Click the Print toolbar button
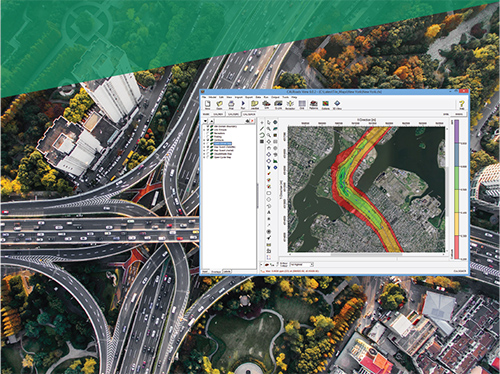Screen dimensions: 500x374 231,104
